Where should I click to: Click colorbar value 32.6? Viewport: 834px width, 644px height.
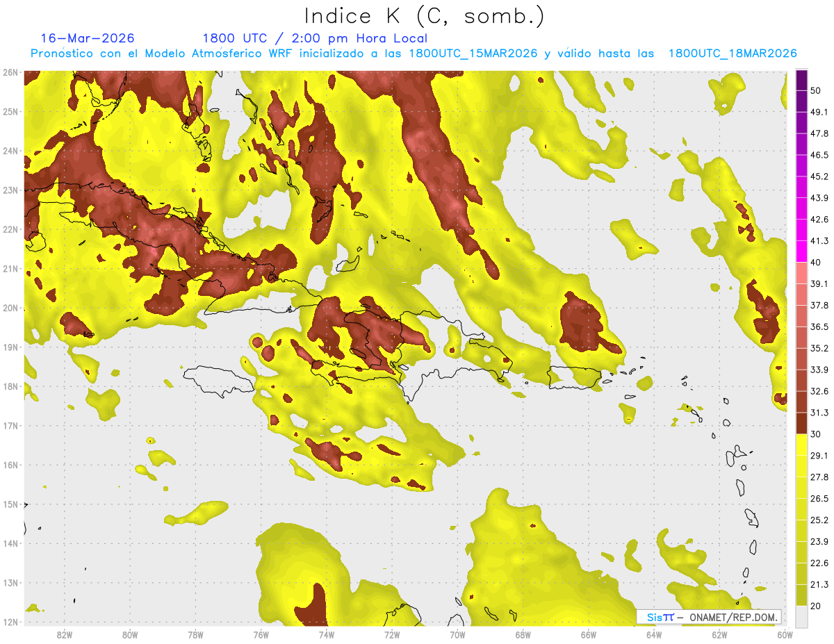pyautogui.click(x=819, y=391)
